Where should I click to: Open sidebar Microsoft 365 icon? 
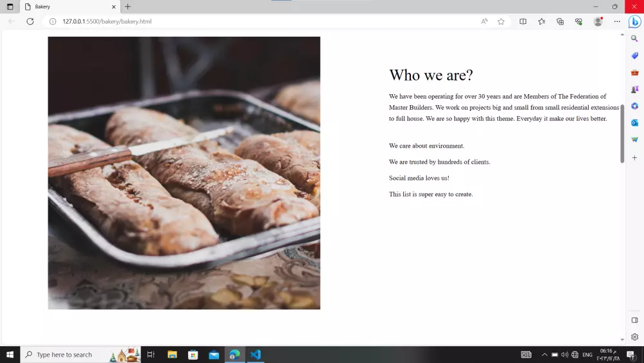pyautogui.click(x=634, y=106)
